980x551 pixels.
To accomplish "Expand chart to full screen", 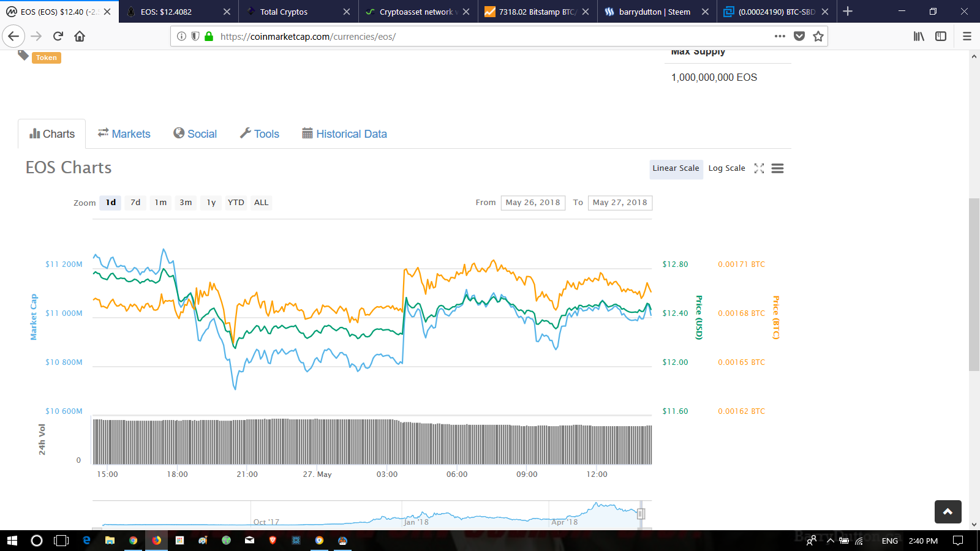I will 759,168.
